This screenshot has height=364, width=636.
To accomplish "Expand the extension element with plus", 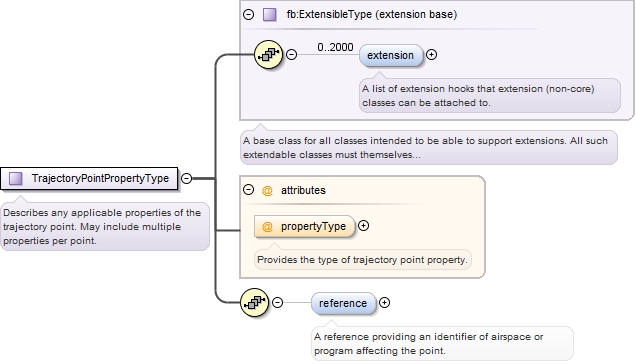I will 432,54.
